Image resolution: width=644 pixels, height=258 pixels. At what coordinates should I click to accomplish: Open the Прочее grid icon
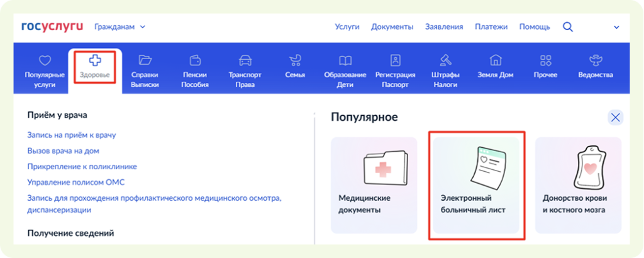coord(545,61)
